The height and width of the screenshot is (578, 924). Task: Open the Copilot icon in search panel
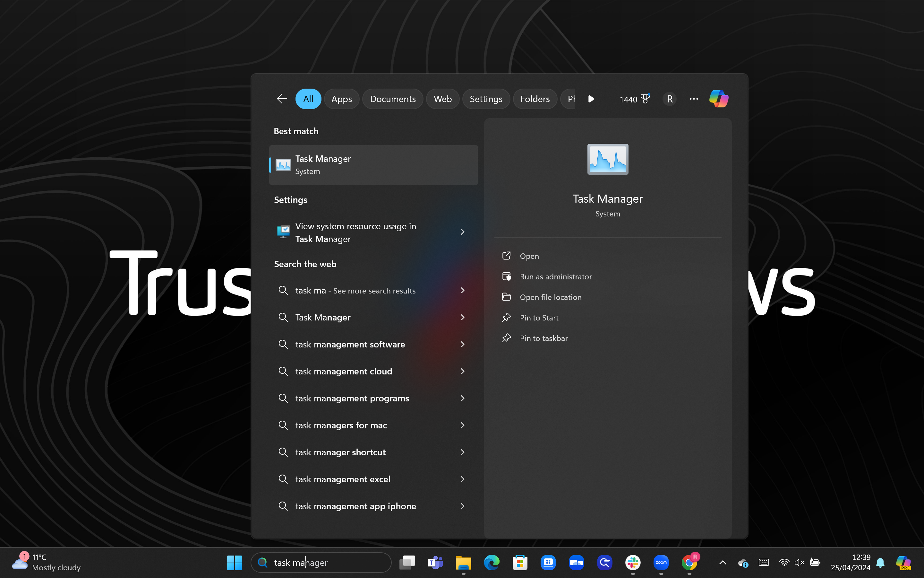(x=719, y=99)
